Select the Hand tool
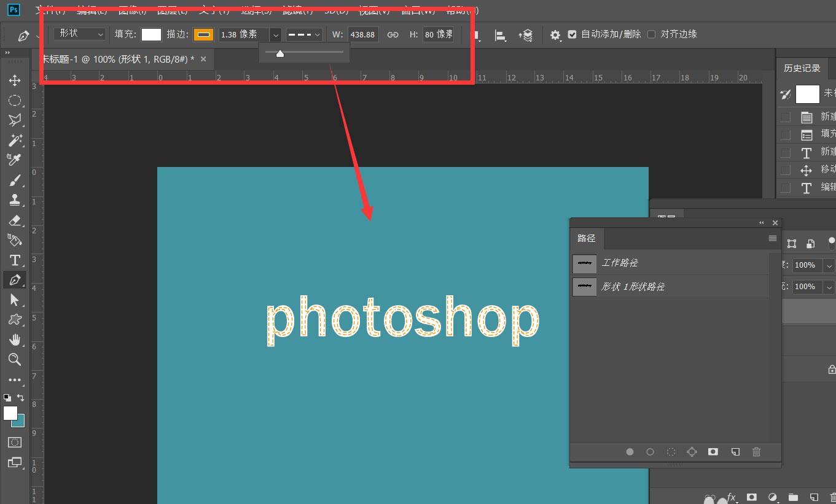Image resolution: width=836 pixels, height=504 pixels. pos(15,339)
